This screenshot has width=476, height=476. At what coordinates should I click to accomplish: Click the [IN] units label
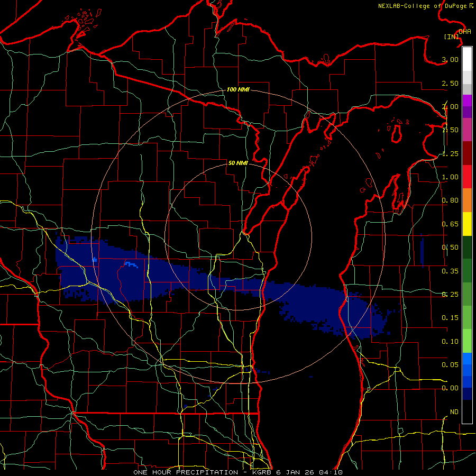452,36
